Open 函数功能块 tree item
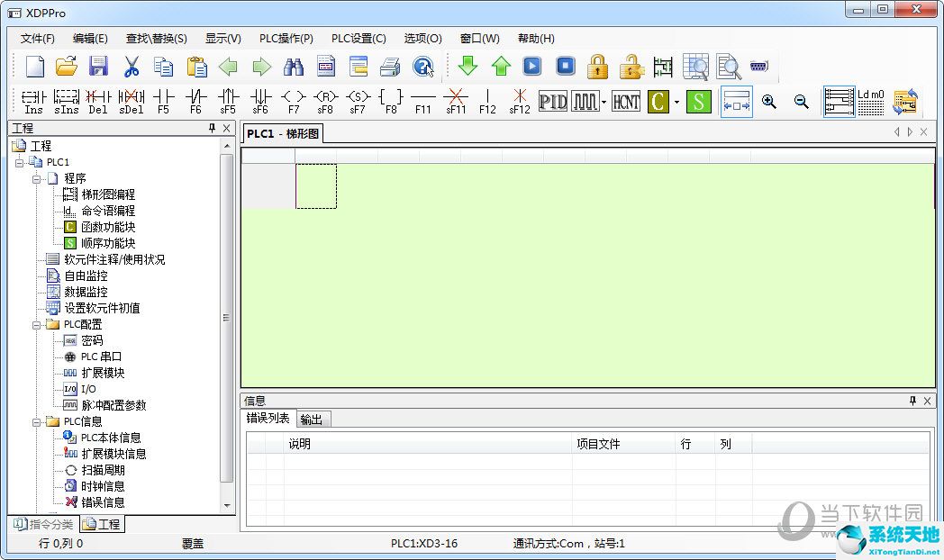This screenshot has width=944, height=560. 108,228
